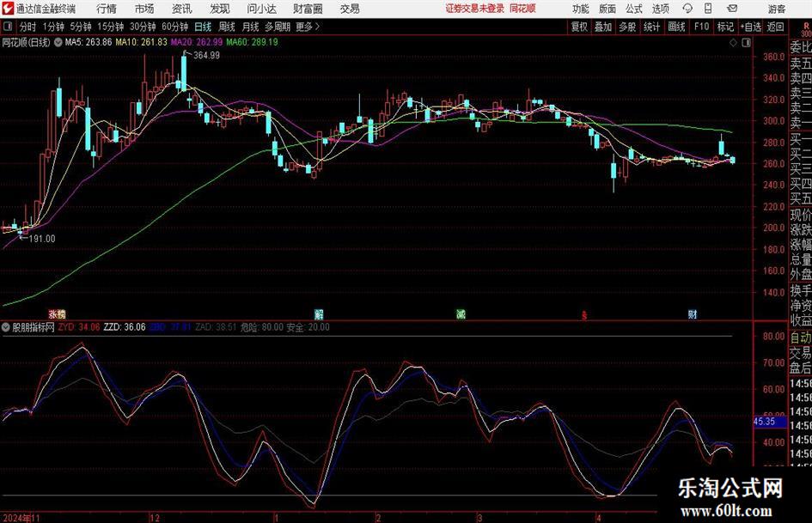The width and height of the screenshot is (812, 523).
Task: Open the 选项 menu
Action: pos(660,9)
